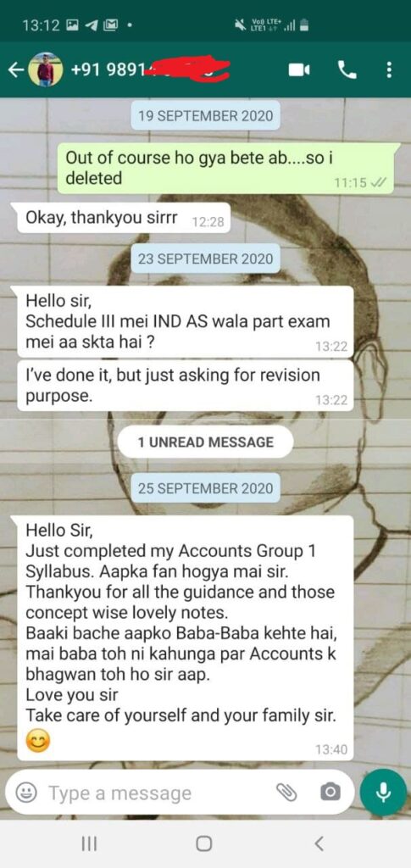Tap the paperclip attachment icon
Image resolution: width=411 pixels, height=868 pixels.
(287, 793)
